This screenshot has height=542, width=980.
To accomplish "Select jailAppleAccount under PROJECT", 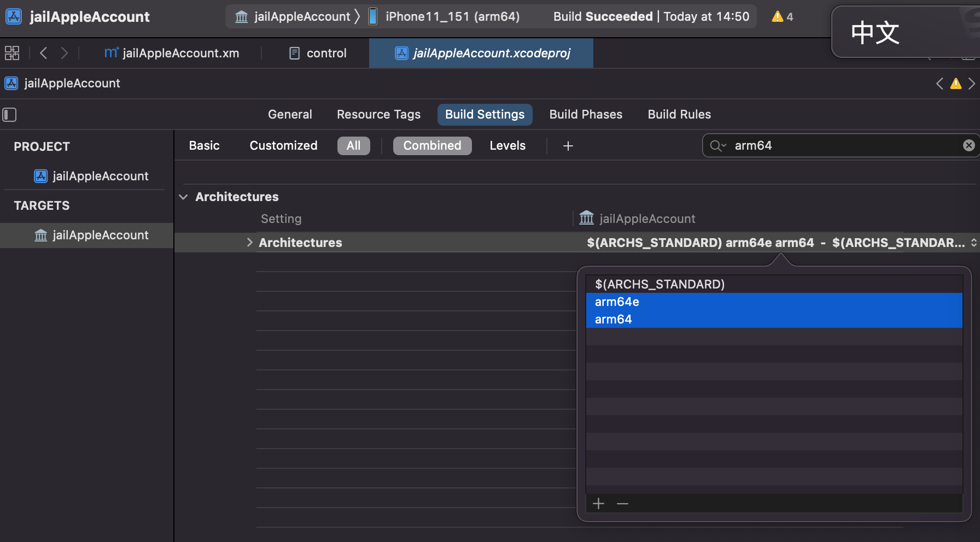I will 91,176.
